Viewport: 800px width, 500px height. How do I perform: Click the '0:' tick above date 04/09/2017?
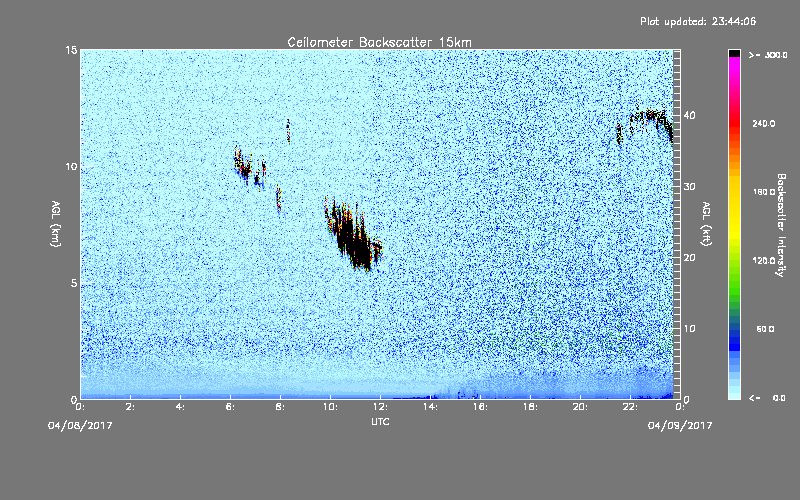click(680, 407)
